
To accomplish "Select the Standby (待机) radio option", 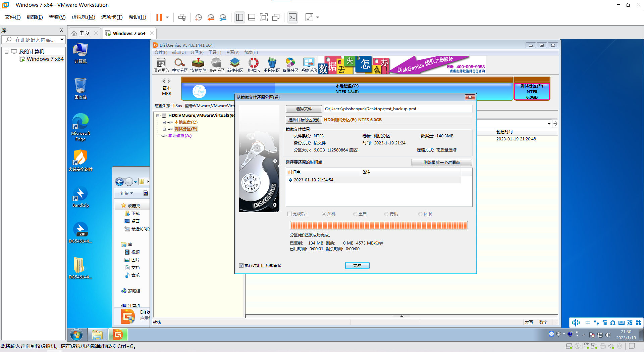I will point(386,214).
